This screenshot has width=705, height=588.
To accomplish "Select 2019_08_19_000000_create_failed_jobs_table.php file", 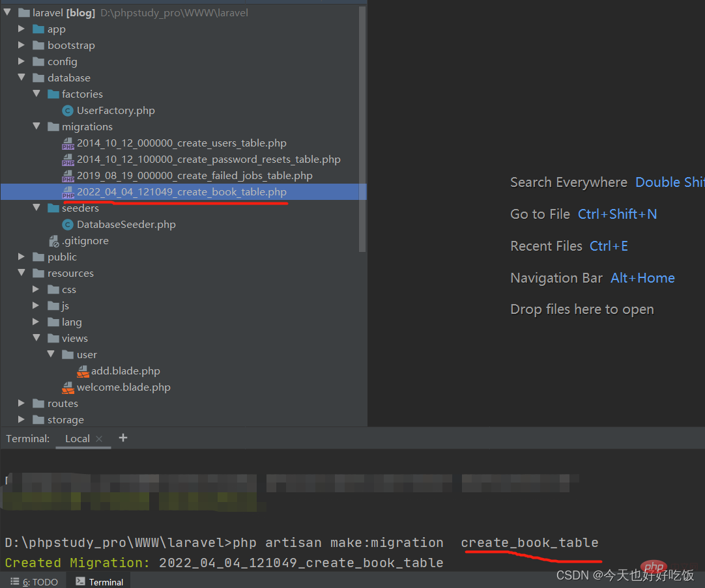I will point(195,176).
